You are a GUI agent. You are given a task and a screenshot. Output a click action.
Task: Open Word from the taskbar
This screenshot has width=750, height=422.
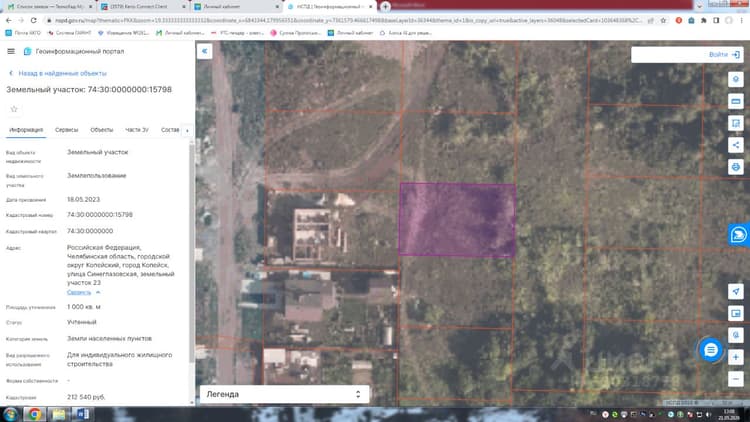(x=82, y=414)
